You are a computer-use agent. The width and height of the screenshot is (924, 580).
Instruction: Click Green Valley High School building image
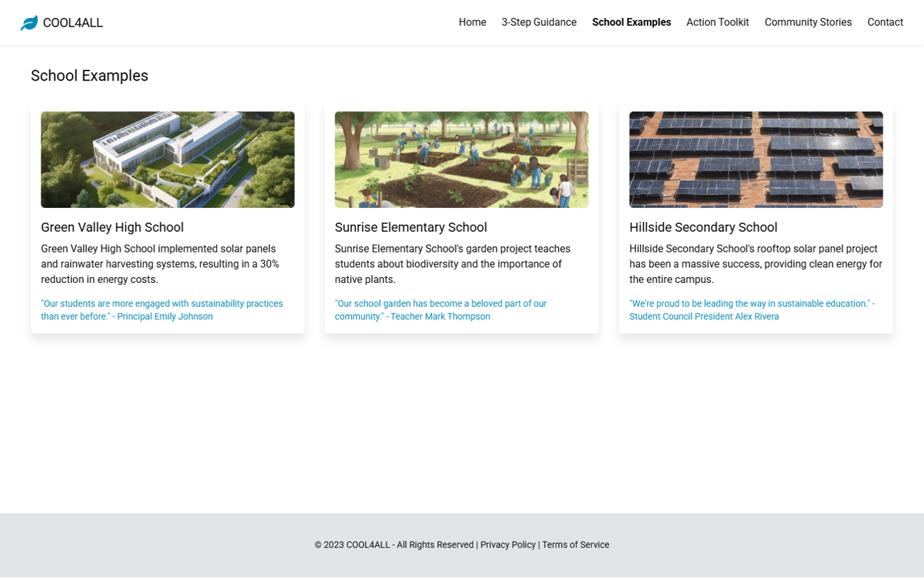(167, 160)
